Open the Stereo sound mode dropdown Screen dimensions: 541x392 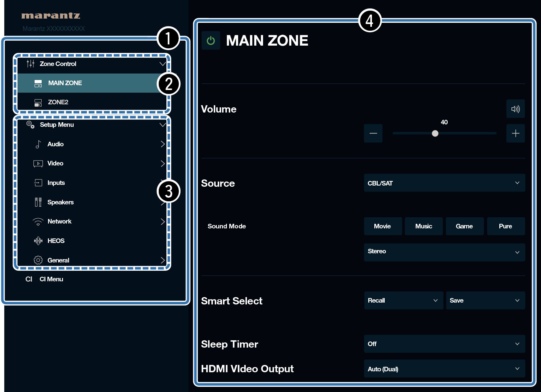click(444, 252)
